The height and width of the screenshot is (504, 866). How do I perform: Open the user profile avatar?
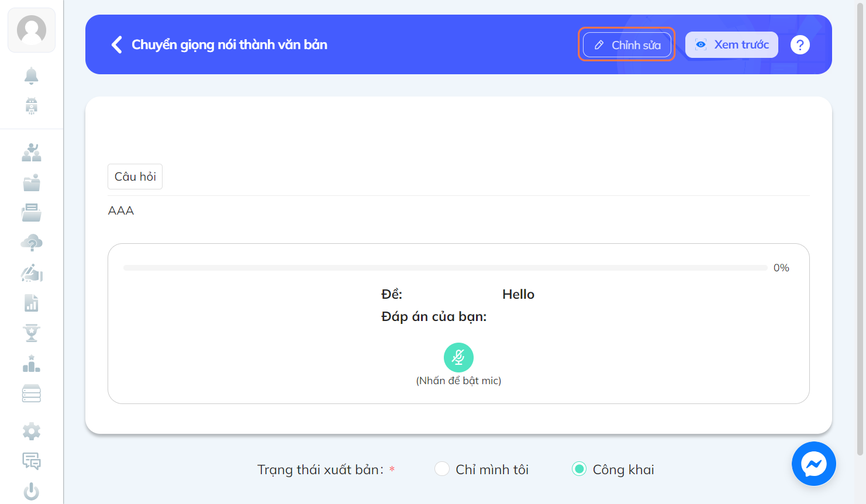tap(32, 30)
